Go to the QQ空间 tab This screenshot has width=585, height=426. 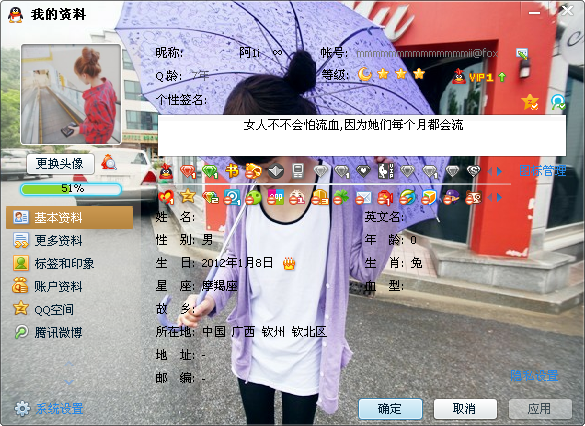(x=69, y=310)
